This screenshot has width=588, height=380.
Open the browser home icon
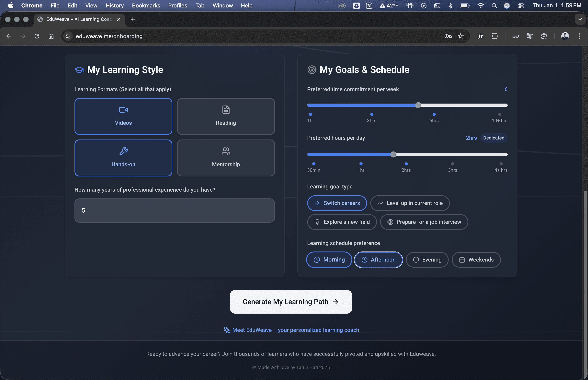(51, 36)
